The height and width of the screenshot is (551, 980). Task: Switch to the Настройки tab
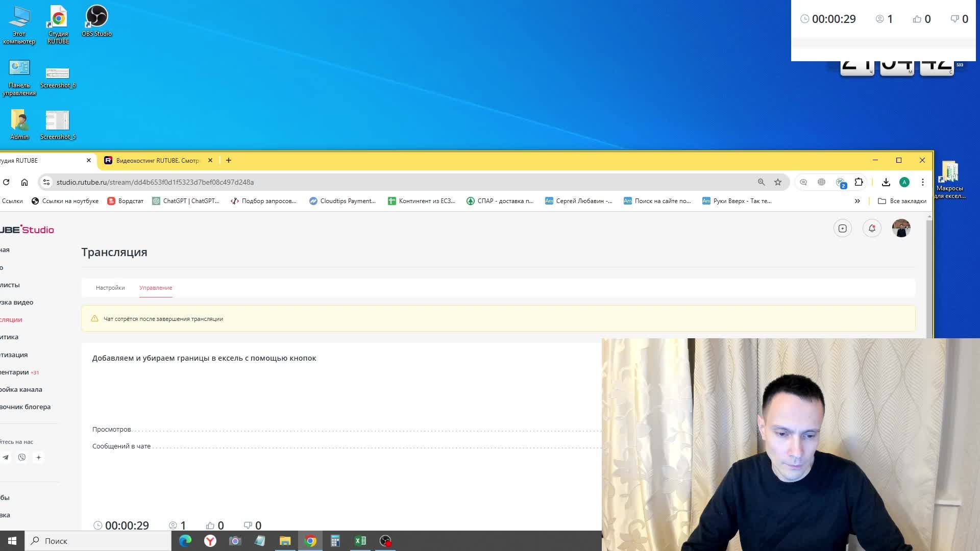coord(110,287)
